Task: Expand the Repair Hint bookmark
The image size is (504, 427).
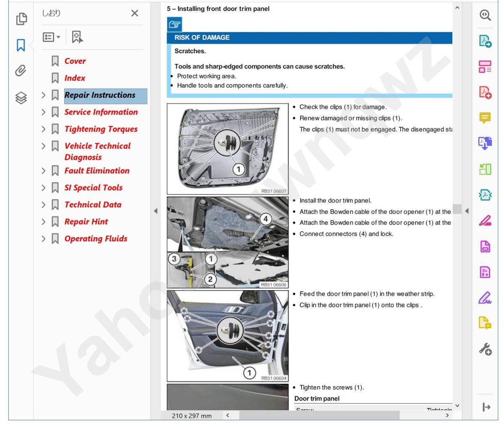Action: pos(44,222)
